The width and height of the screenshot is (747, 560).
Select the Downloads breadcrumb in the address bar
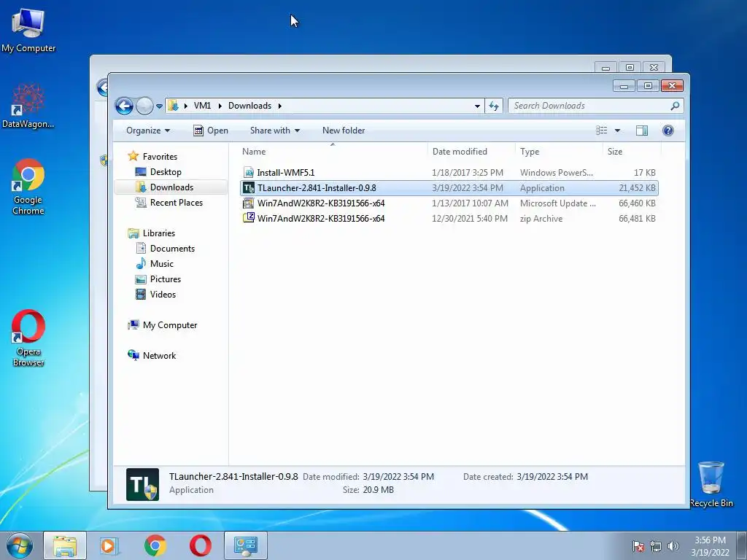click(x=249, y=106)
